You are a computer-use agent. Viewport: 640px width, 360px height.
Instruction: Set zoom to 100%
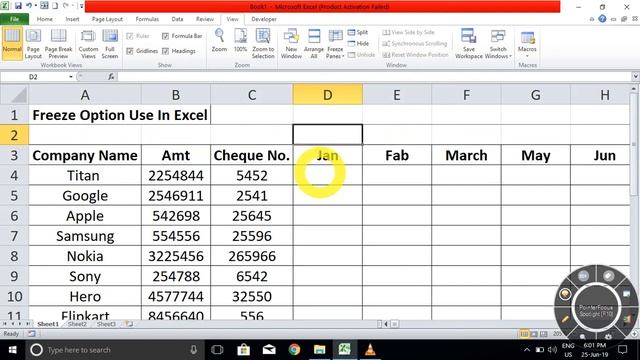tap(240, 41)
